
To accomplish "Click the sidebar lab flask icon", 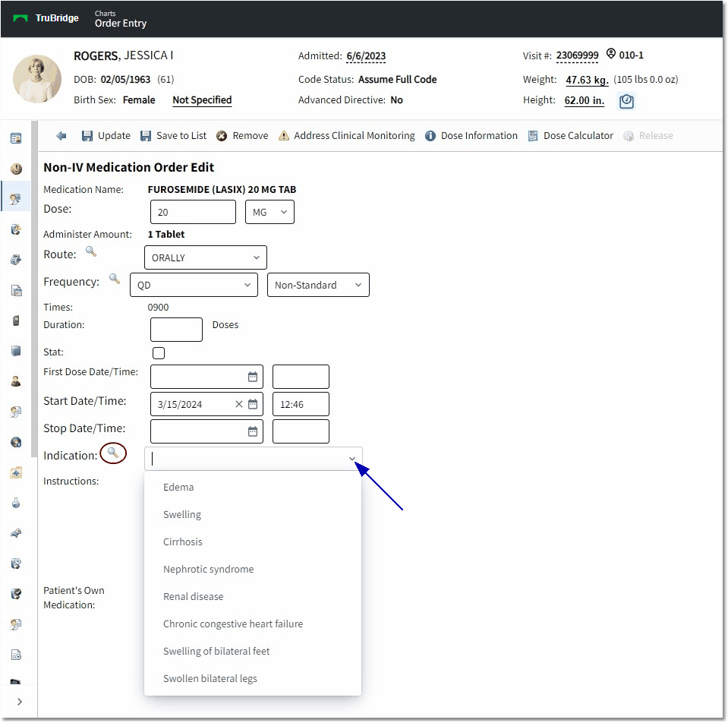I will [x=16, y=503].
